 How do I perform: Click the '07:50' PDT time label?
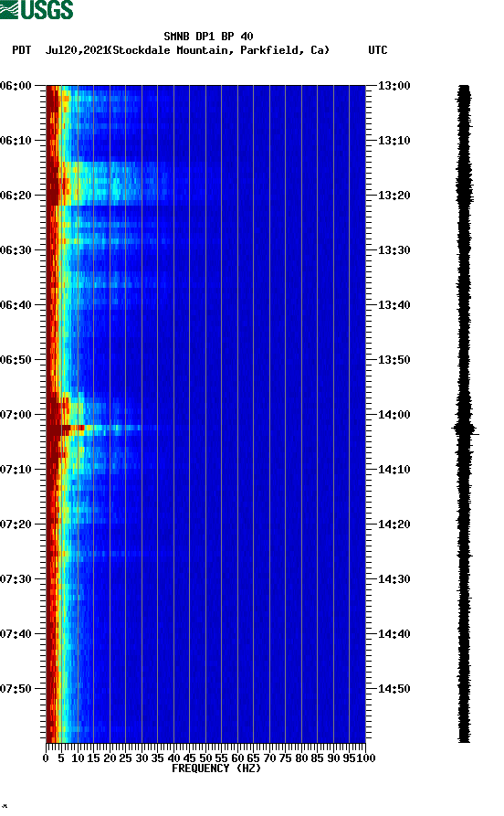16,688
